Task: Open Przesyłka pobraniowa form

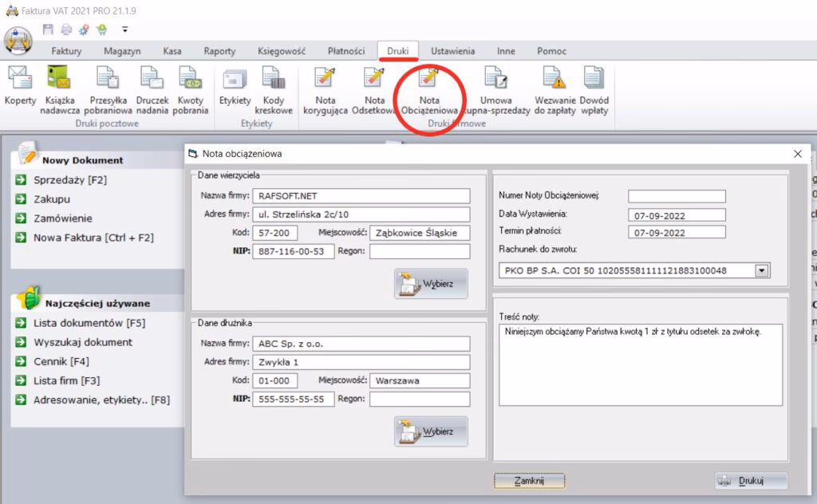Action: (x=108, y=87)
